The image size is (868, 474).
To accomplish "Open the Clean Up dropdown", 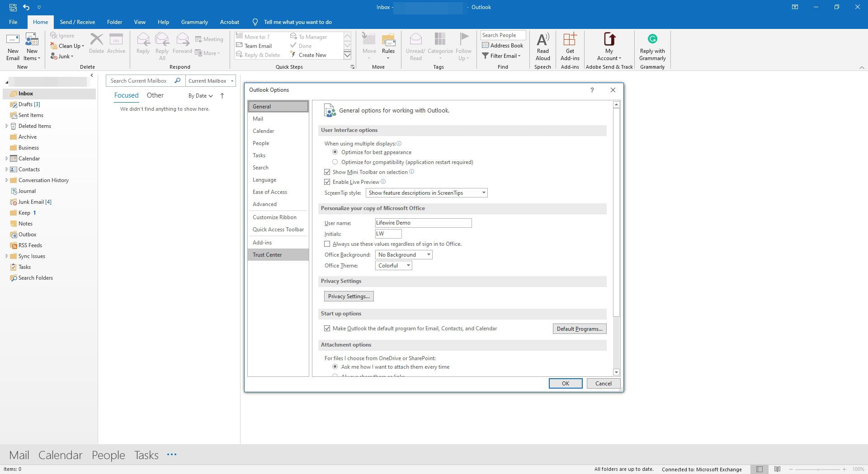I will (67, 46).
